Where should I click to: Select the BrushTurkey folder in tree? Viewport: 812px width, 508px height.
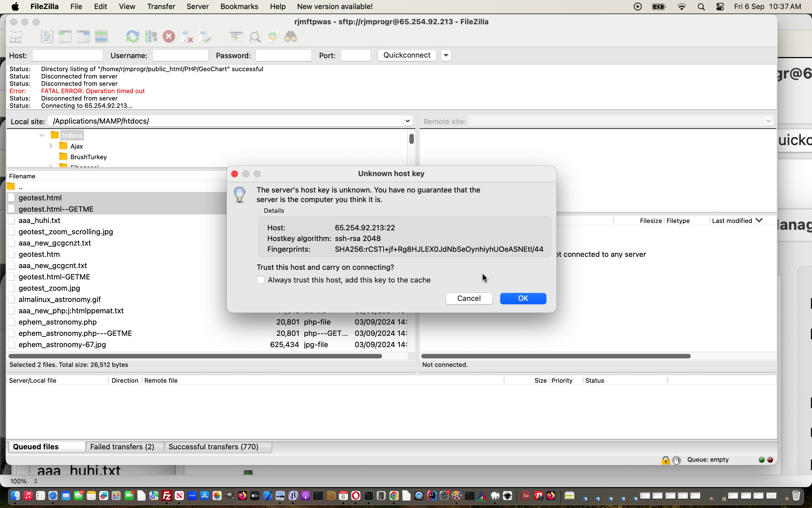tap(88, 157)
